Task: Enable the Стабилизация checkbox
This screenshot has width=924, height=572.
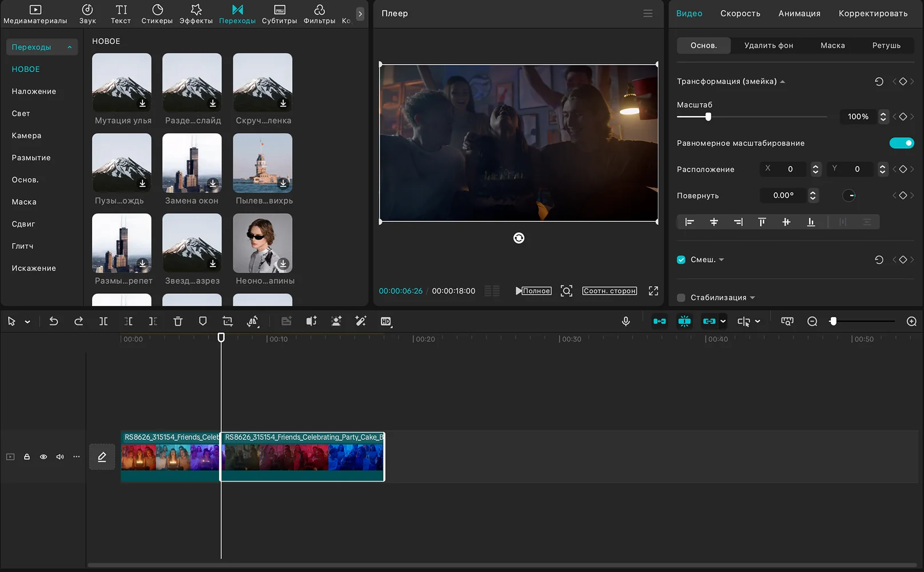Action: coord(681,297)
